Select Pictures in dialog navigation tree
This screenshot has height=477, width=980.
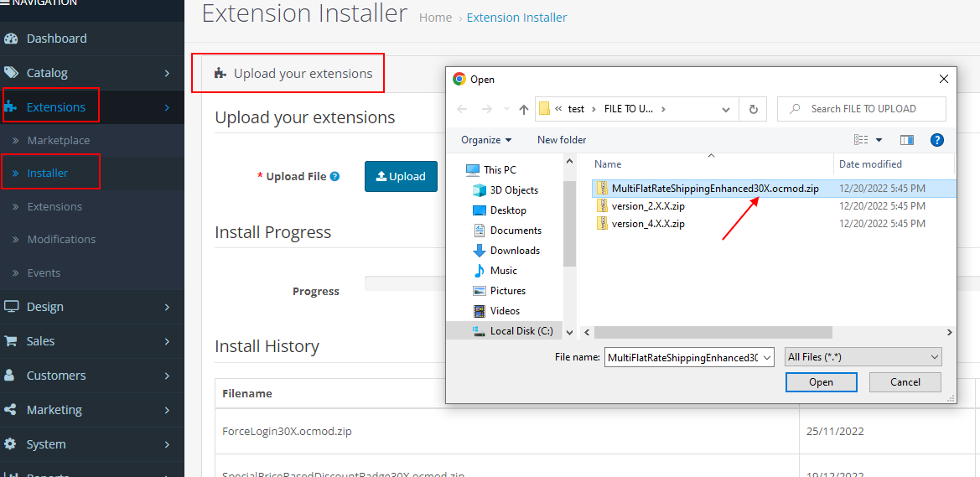coord(500,291)
